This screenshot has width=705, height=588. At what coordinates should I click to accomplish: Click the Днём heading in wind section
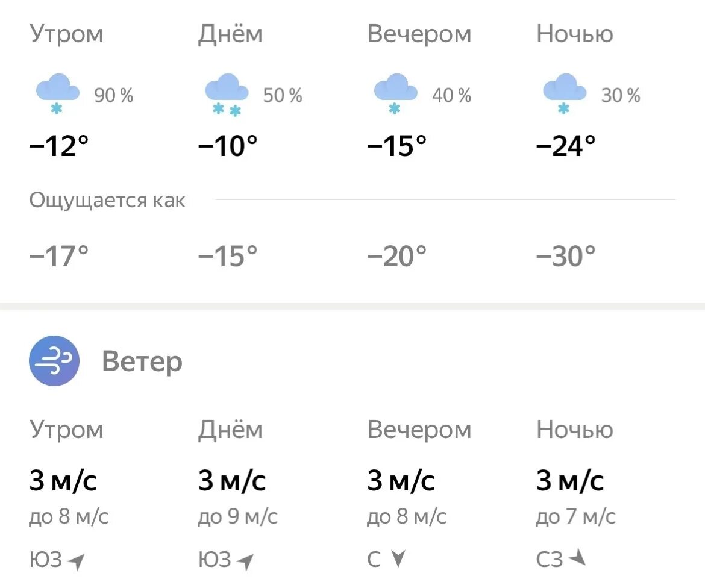[230, 430]
